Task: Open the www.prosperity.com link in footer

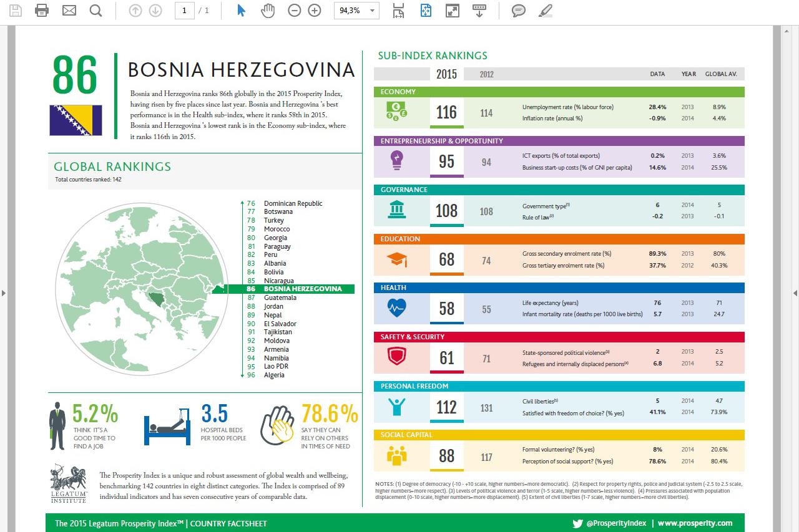Action: pyautogui.click(x=695, y=523)
